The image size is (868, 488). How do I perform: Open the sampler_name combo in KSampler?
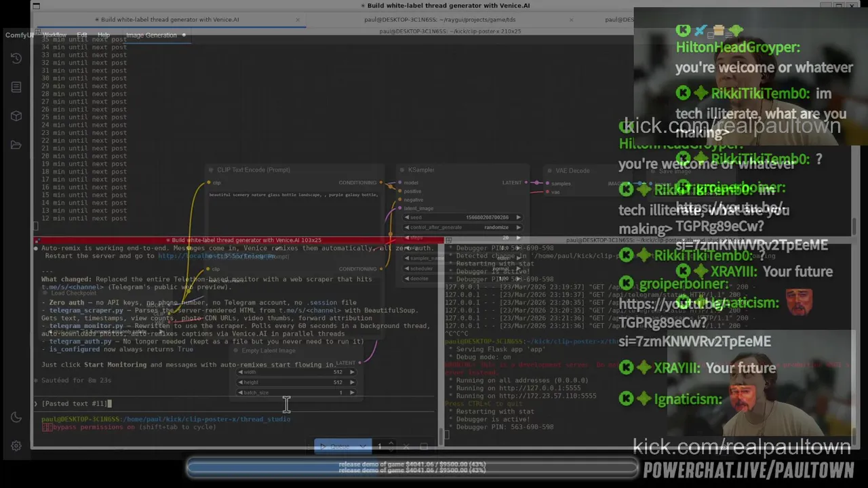point(463,258)
